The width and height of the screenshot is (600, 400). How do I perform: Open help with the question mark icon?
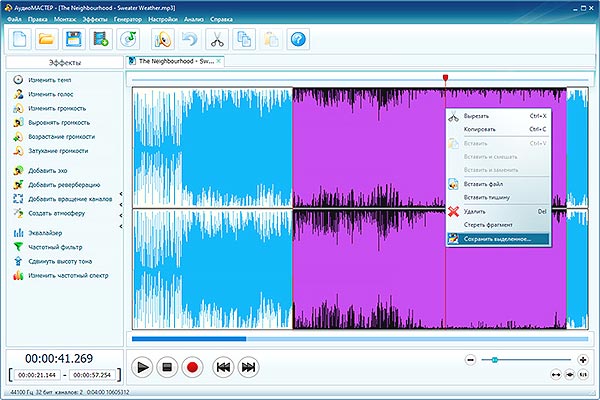click(298, 39)
